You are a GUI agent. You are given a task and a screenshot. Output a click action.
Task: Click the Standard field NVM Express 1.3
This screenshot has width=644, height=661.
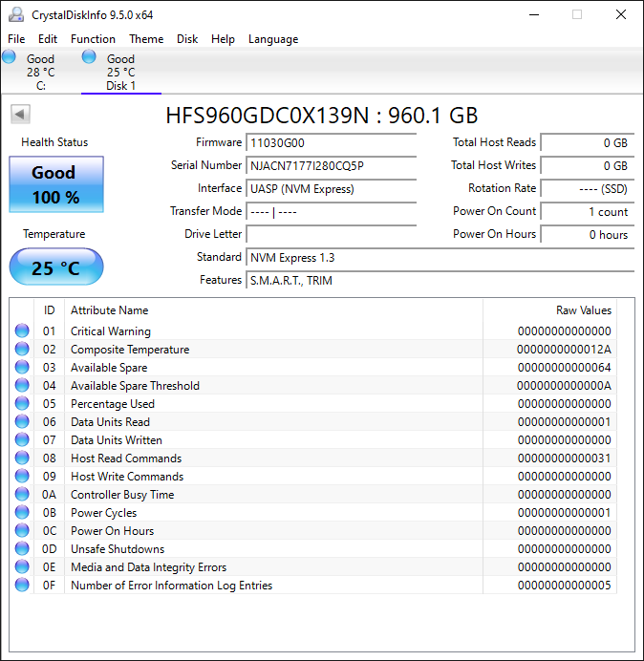440,257
